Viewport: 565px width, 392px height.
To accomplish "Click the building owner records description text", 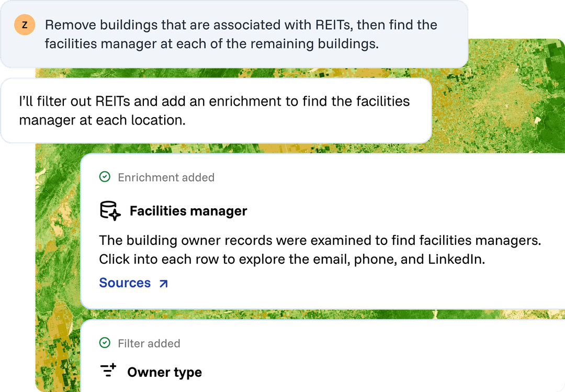I will pyautogui.click(x=320, y=250).
